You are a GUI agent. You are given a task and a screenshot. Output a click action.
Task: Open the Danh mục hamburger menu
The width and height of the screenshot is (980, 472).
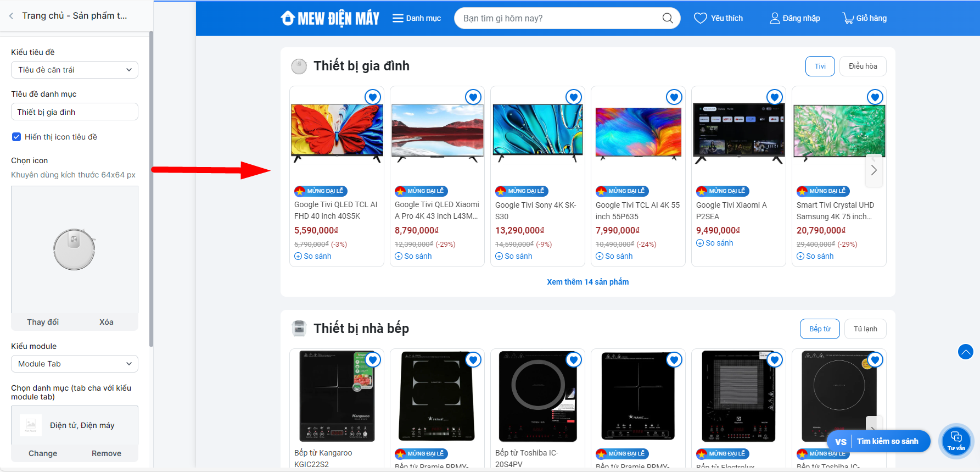click(417, 18)
